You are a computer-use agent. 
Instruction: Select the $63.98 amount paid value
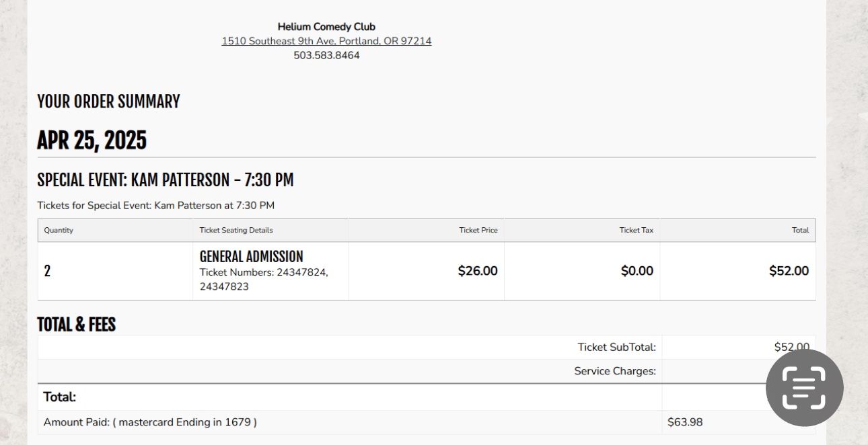point(685,422)
